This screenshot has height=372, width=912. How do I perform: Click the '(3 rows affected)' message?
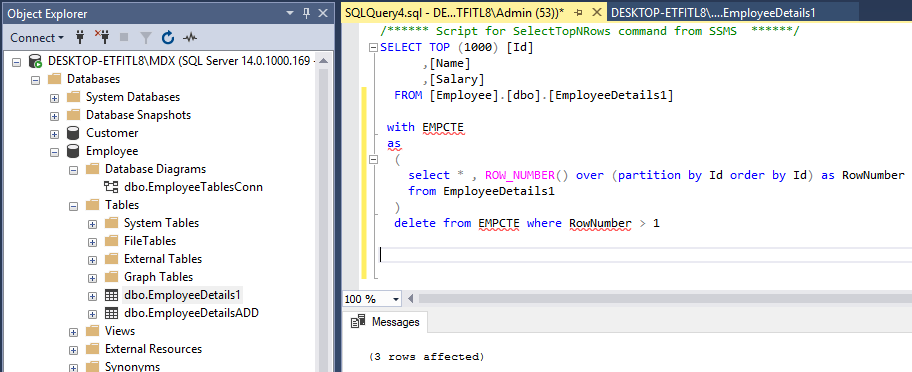tap(426, 356)
